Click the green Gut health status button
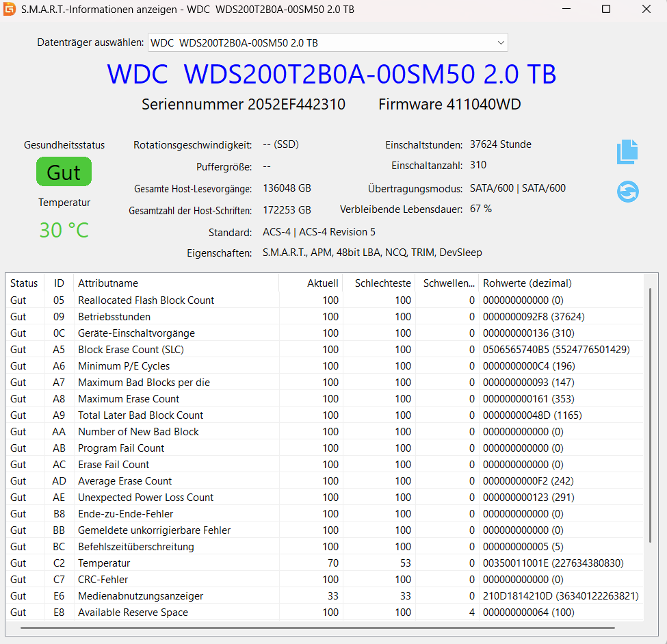667x644 pixels. coord(64,172)
